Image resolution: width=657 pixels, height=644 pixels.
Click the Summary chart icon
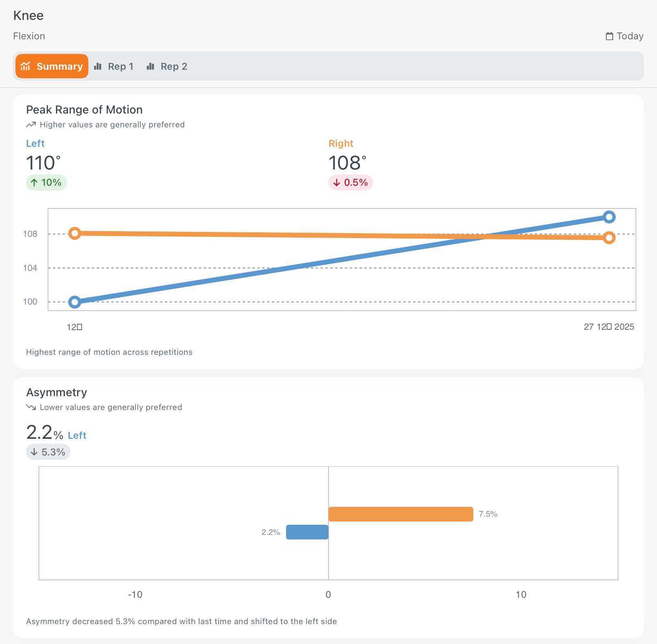[x=26, y=66]
